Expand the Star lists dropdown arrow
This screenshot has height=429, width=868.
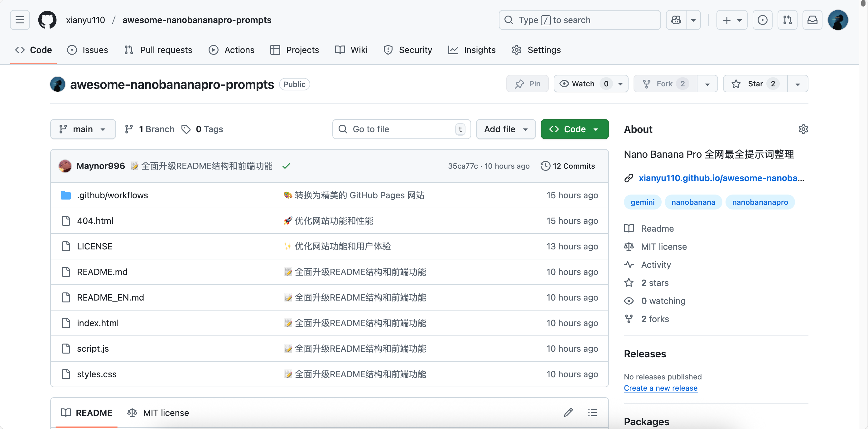(798, 84)
